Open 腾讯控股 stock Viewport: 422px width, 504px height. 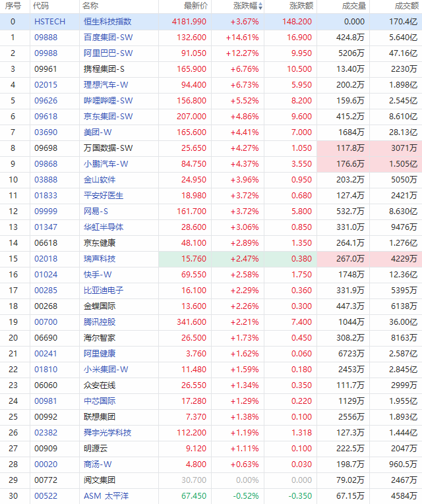(x=100, y=322)
